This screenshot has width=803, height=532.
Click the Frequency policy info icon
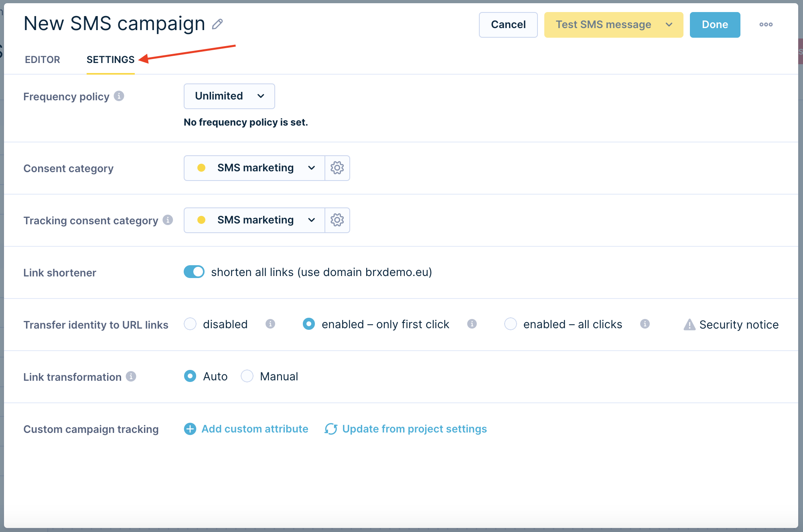(119, 96)
